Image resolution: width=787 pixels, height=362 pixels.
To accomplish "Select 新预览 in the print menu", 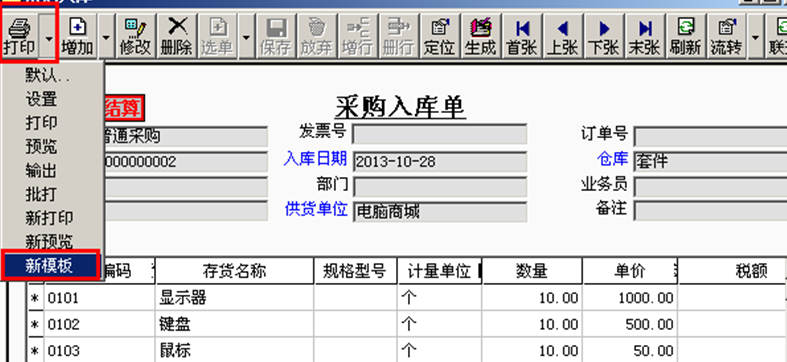I will pyautogui.click(x=53, y=242).
